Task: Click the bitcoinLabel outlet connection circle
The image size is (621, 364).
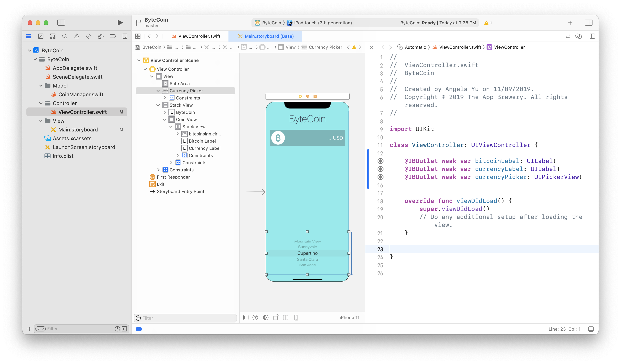Action: 381,161
